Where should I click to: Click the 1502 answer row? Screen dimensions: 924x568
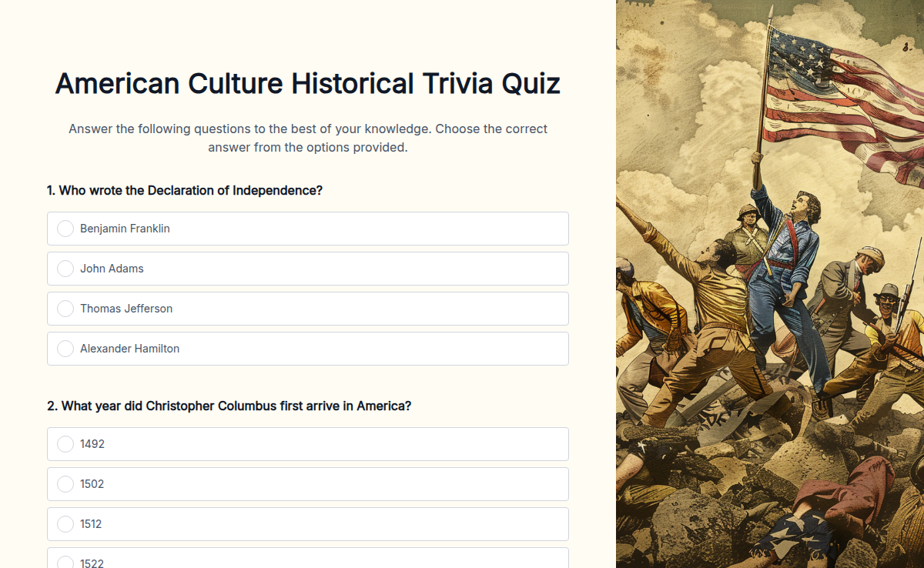click(308, 484)
